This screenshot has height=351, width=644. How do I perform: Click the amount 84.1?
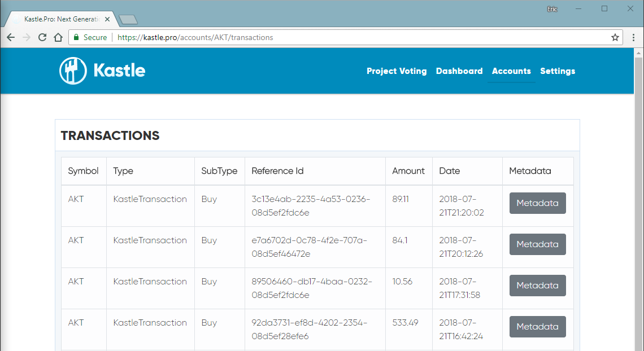[x=400, y=240]
